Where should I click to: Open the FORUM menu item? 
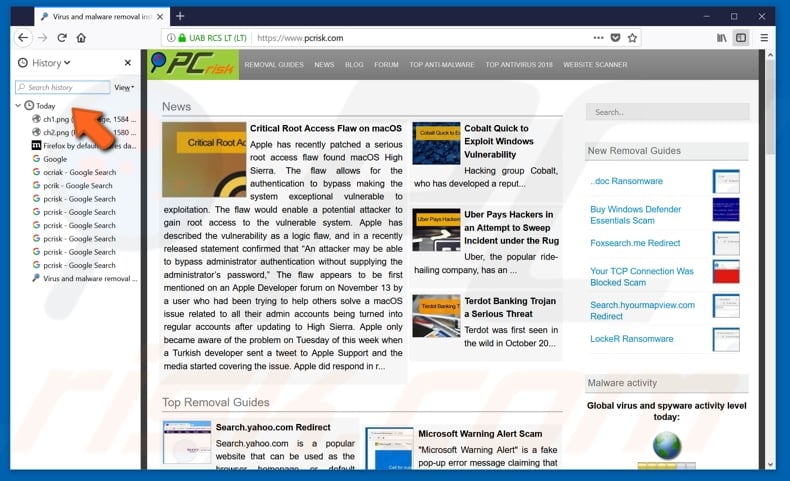386,64
